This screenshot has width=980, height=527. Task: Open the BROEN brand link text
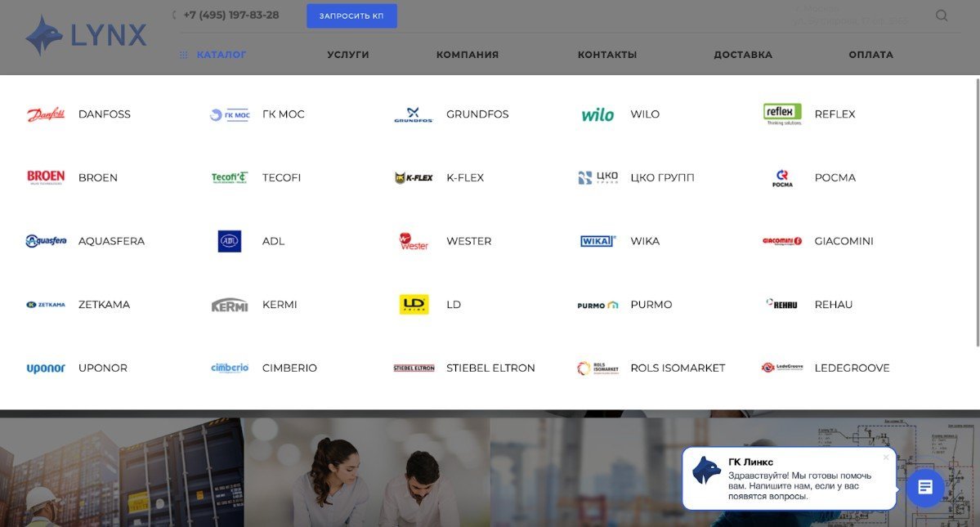[x=98, y=178]
